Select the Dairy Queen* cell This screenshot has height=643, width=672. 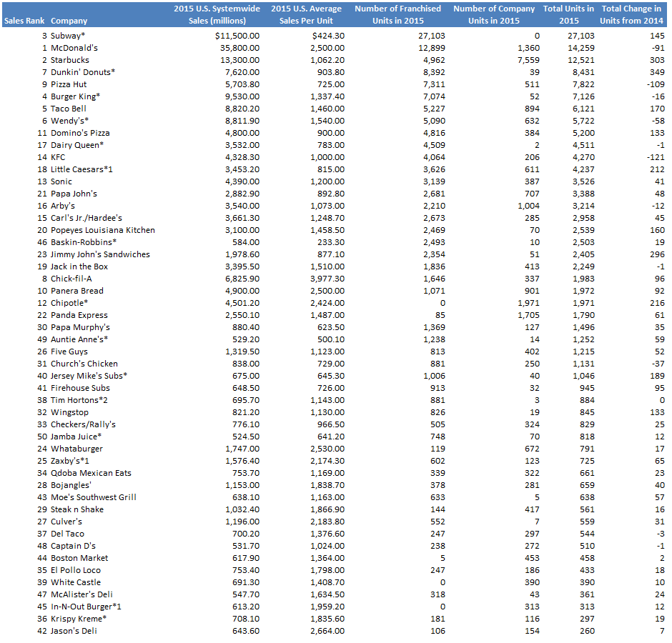(x=77, y=145)
